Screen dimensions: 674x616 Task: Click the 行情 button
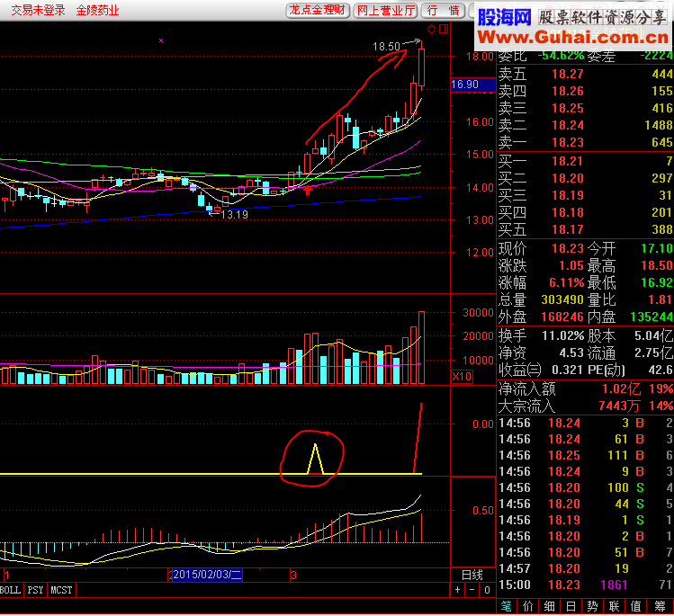(x=443, y=10)
